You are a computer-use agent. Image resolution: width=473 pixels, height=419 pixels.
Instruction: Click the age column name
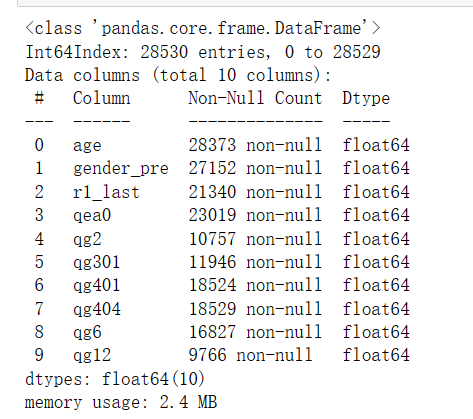click(87, 146)
